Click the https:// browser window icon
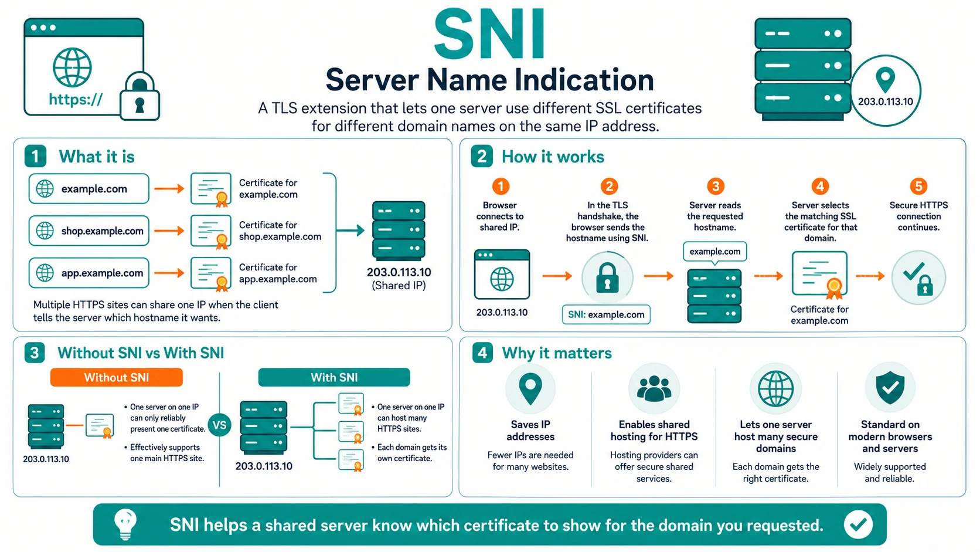 (x=84, y=67)
